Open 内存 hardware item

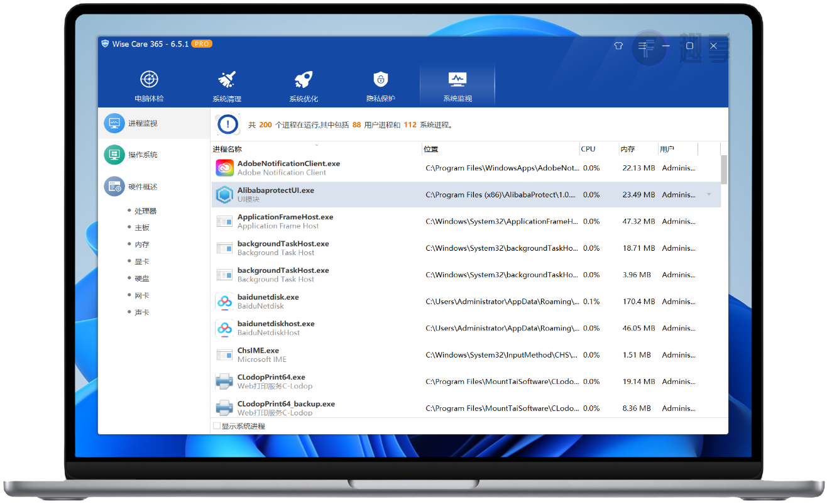point(142,244)
